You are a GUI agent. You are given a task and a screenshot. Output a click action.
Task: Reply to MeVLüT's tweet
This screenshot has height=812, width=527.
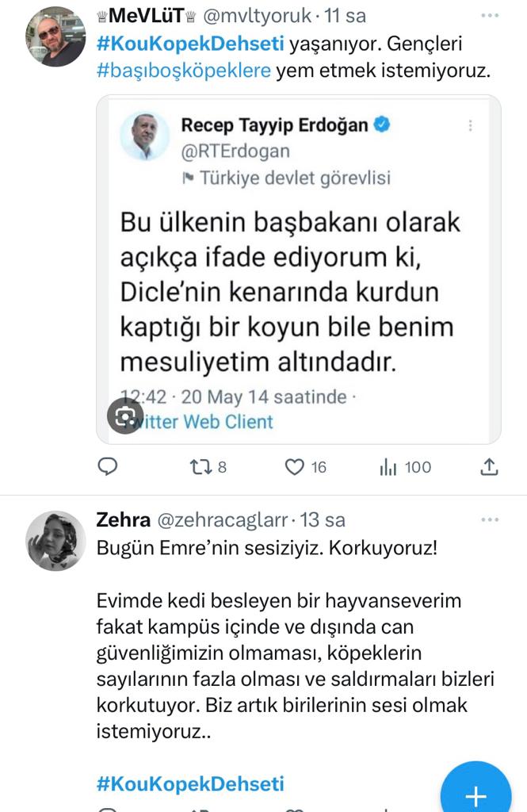click(x=108, y=467)
